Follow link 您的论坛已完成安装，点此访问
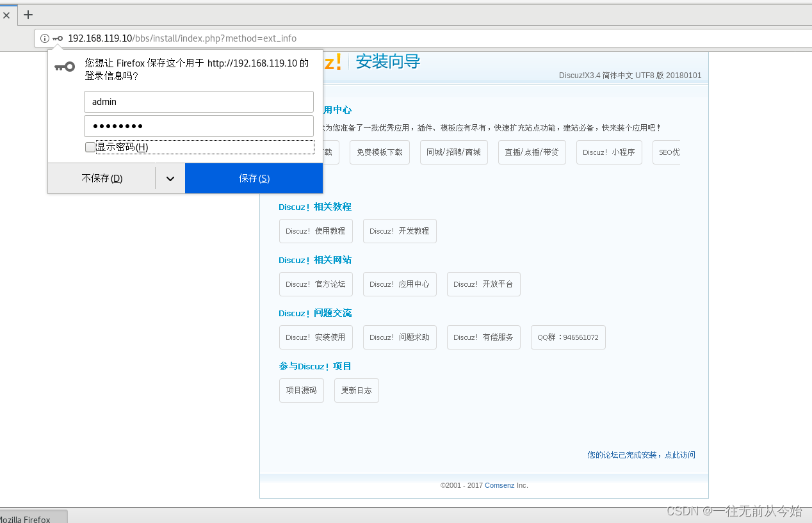The height and width of the screenshot is (523, 812). click(642, 455)
